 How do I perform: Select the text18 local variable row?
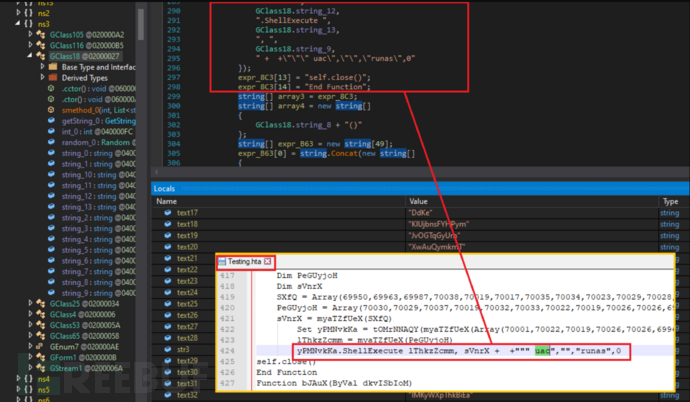pyautogui.click(x=420, y=224)
